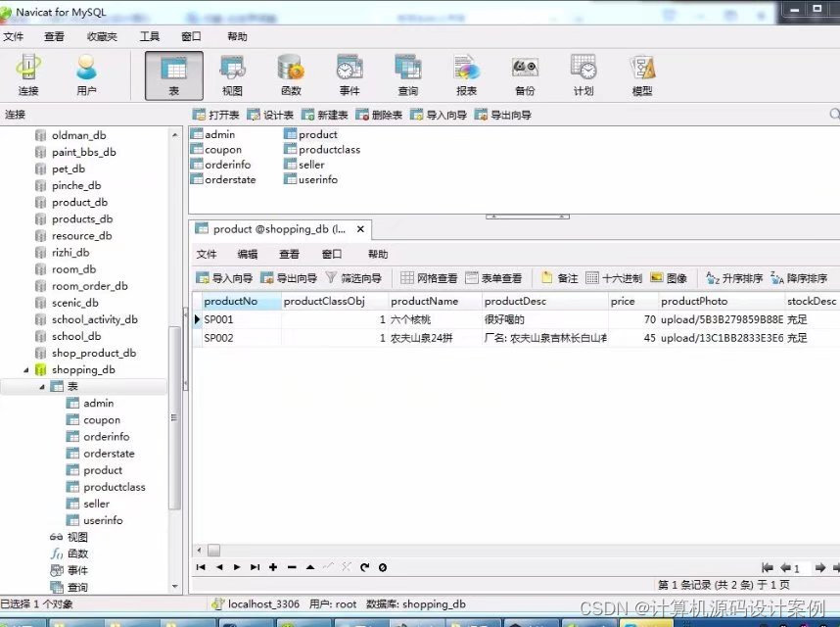Open the main 文件 menu
The height and width of the screenshot is (627, 840).
[x=14, y=36]
